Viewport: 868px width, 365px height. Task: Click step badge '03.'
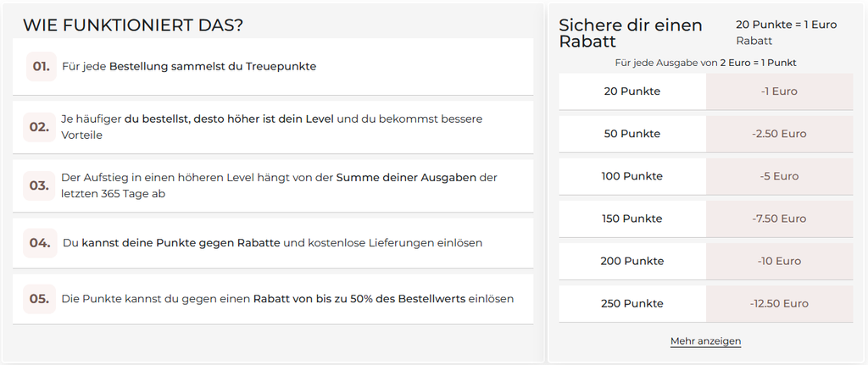[x=39, y=185]
